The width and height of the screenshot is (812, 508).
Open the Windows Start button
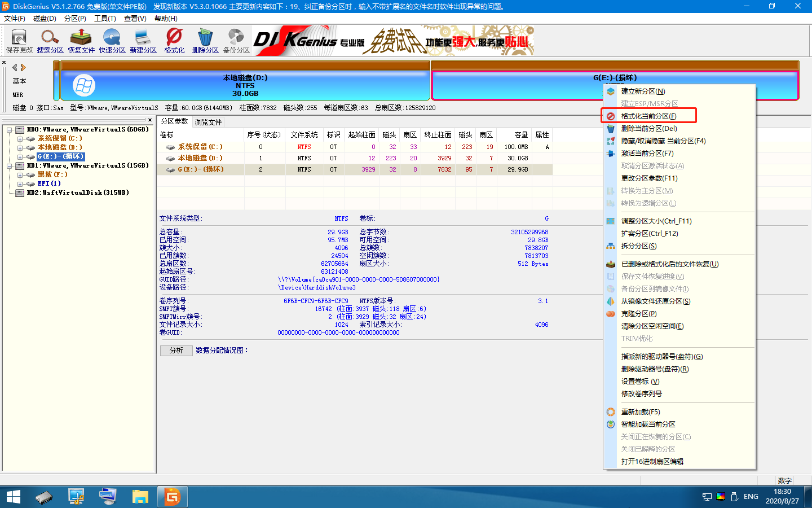(x=14, y=497)
